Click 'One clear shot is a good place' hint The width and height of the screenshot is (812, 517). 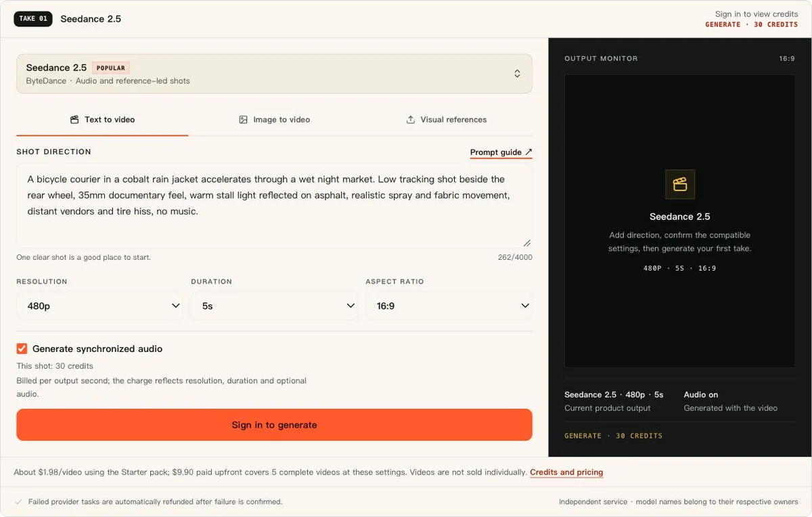coord(84,258)
